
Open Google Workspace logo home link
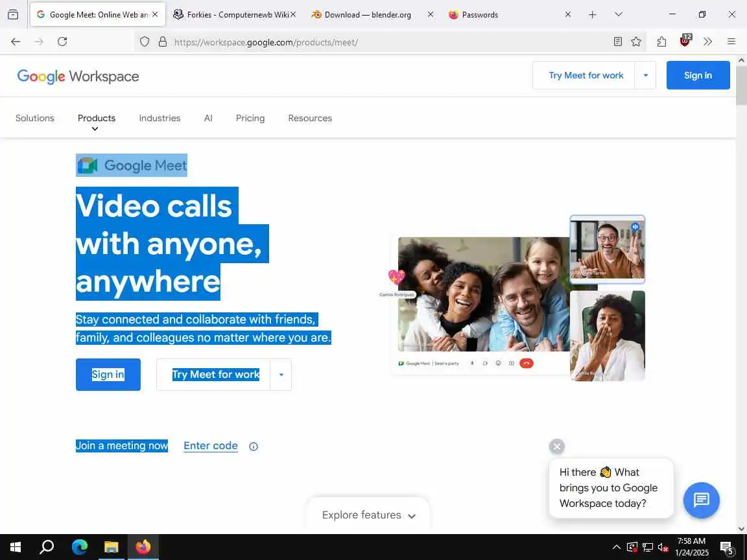tap(78, 76)
